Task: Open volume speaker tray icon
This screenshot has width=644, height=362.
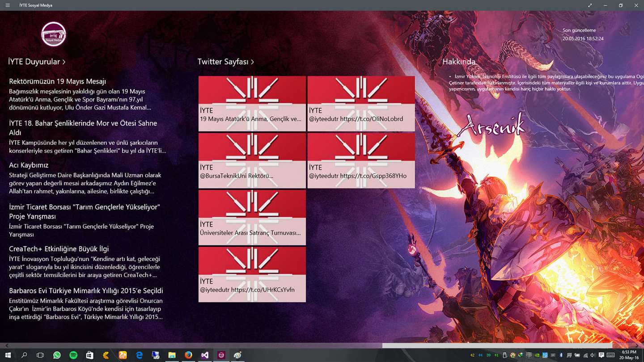Action: click(x=593, y=355)
